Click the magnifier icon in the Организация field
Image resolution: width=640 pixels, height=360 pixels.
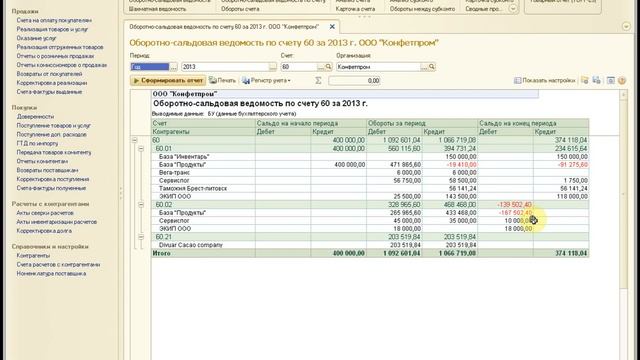click(x=432, y=67)
